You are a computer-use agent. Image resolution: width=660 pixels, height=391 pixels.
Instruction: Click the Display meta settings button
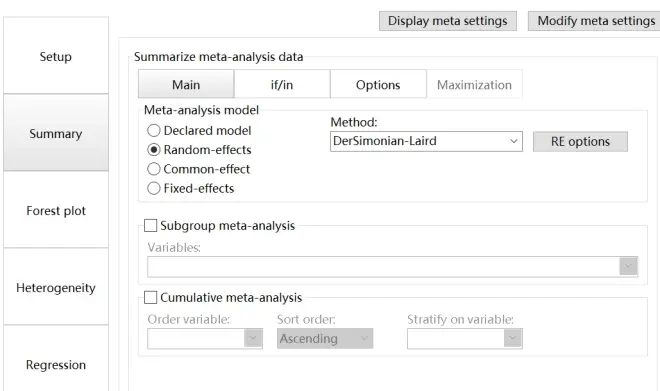click(x=448, y=21)
